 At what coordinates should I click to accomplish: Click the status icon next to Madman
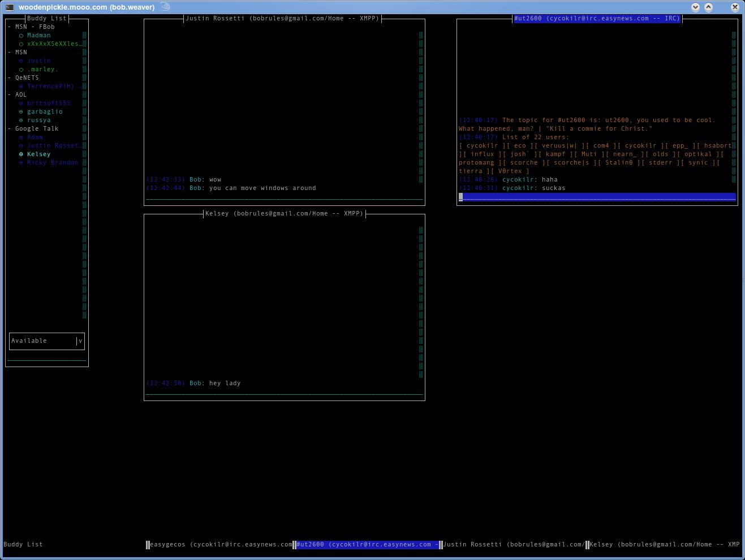tap(21, 36)
